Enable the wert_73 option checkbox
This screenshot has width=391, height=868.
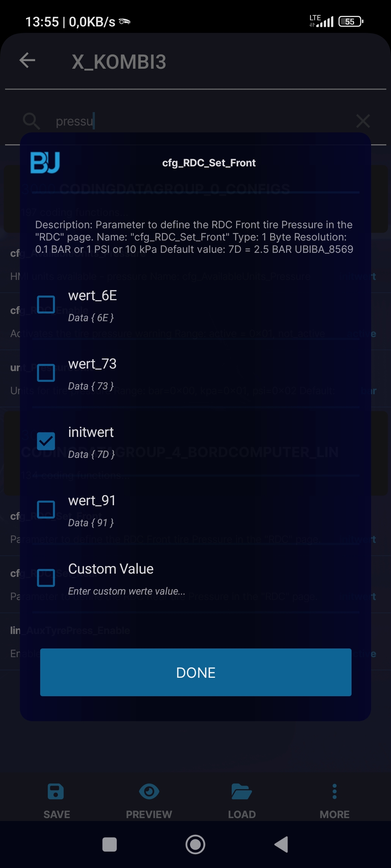[x=46, y=373]
